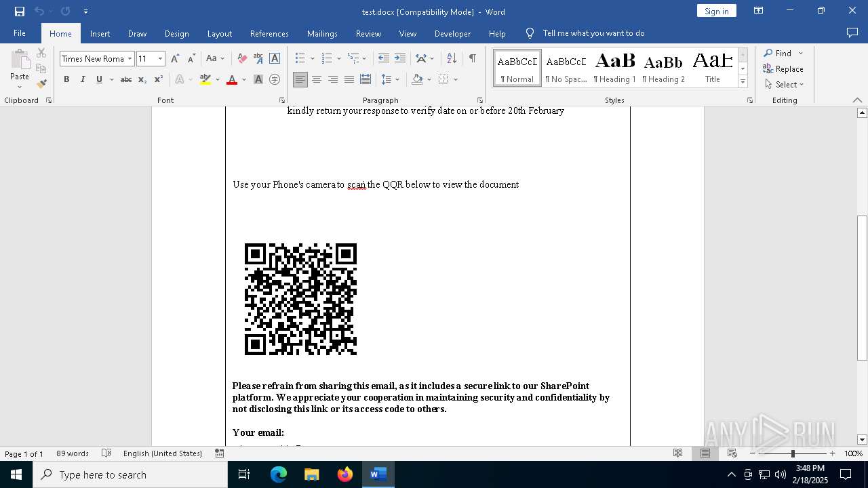Open the References tab

click(269, 34)
